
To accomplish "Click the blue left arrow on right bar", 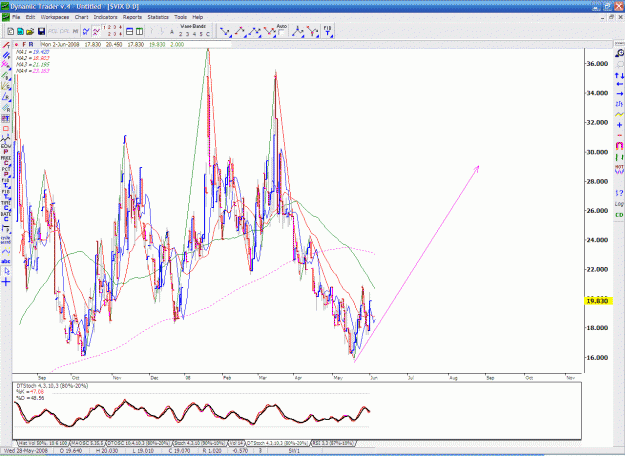I will 619,84.
